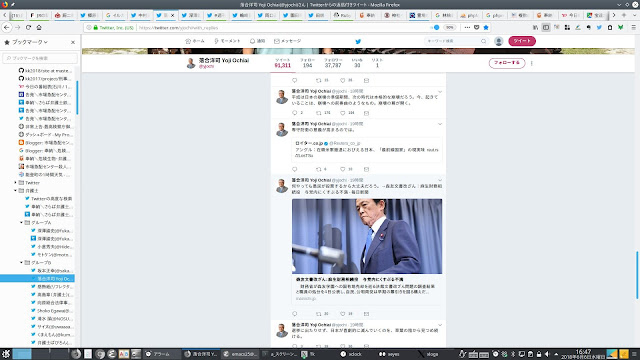Screen dimensions: 640x360
Task: Retweet the tweet with the Aso photo
Action: coord(319,313)
